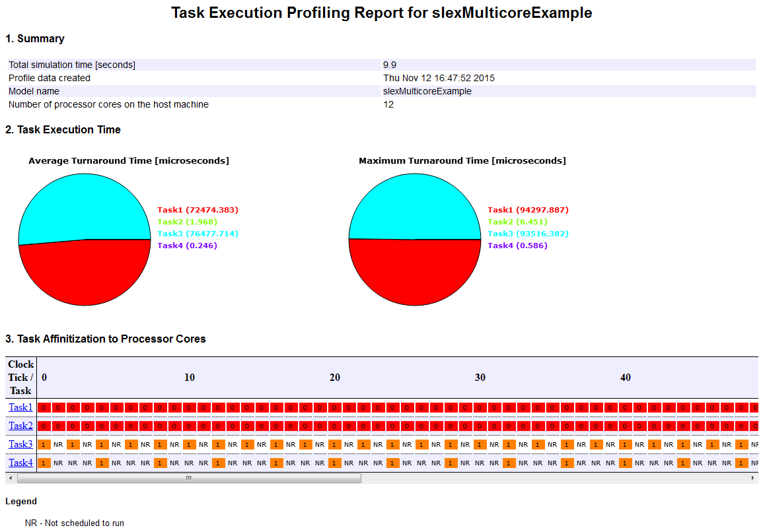Select legend entry Task4 (0.246)
The height and width of the screenshot is (532, 763).
pos(188,246)
